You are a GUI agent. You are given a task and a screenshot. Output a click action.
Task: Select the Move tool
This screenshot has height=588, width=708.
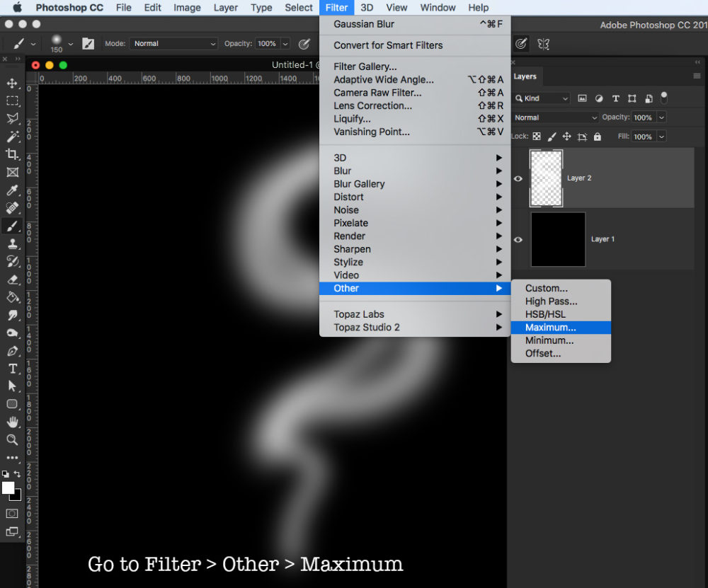point(12,83)
